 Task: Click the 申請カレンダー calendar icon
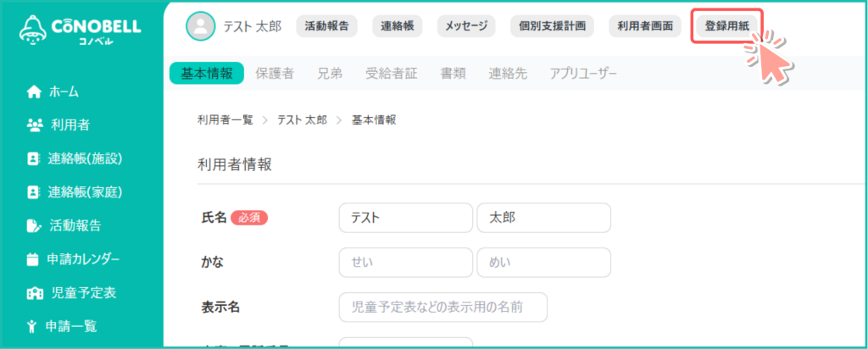(34, 259)
